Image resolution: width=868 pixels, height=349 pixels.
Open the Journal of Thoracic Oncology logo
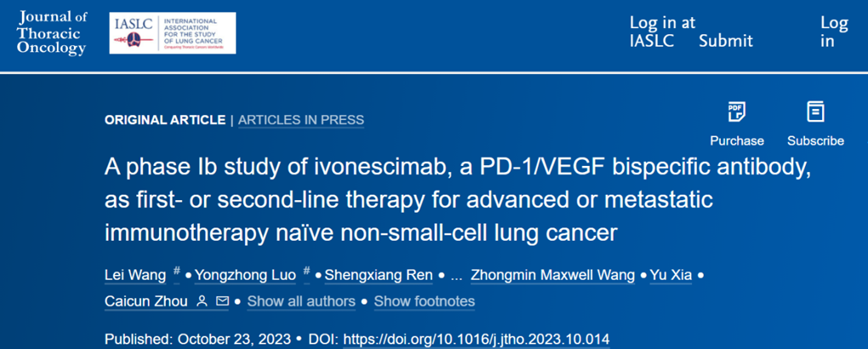(52, 33)
